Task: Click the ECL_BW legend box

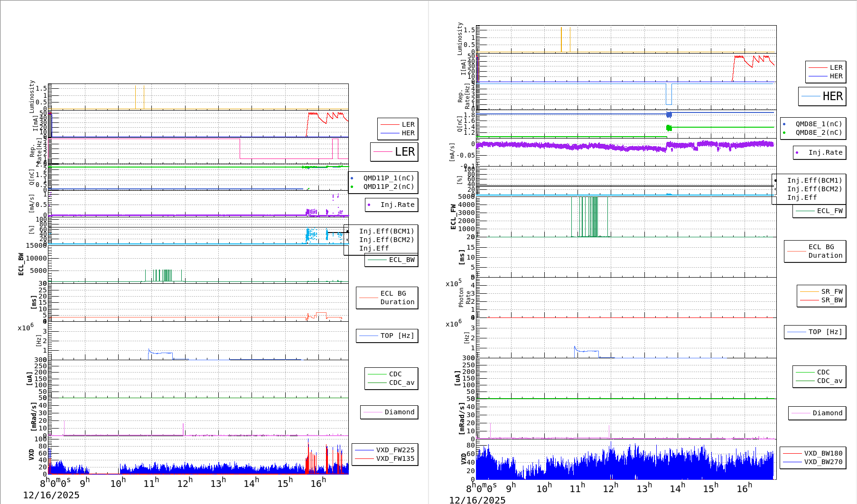Action: click(391, 260)
